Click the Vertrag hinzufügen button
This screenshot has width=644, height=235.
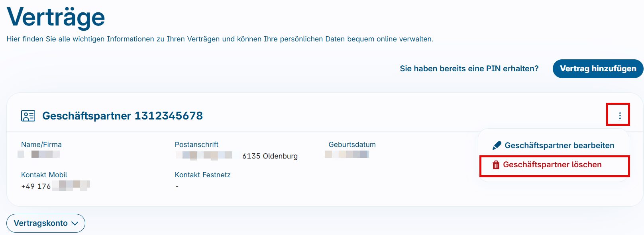point(598,69)
